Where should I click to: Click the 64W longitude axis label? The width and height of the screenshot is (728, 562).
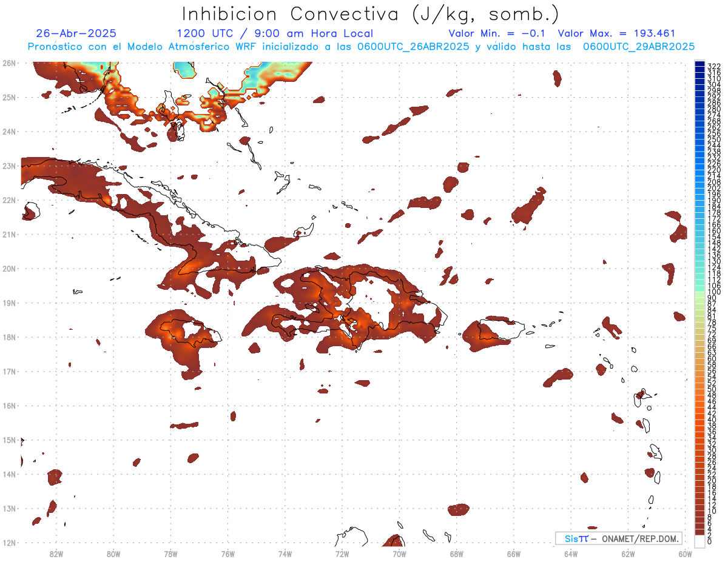(571, 553)
